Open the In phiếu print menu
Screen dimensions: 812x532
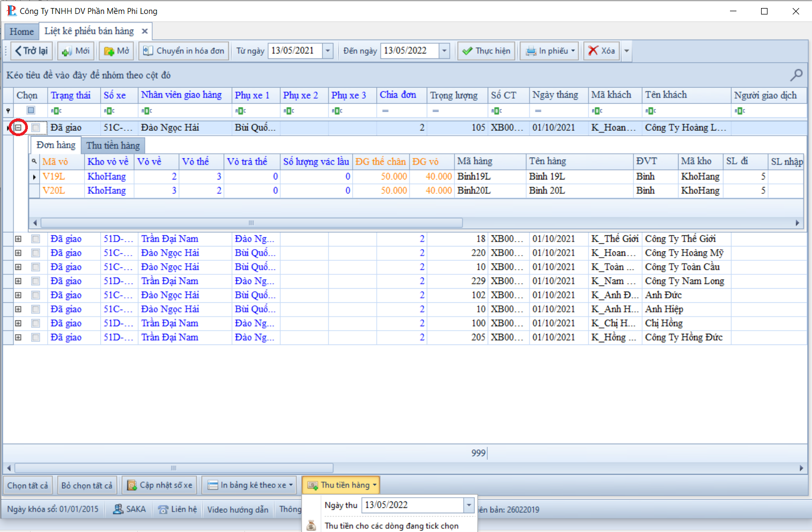point(549,51)
